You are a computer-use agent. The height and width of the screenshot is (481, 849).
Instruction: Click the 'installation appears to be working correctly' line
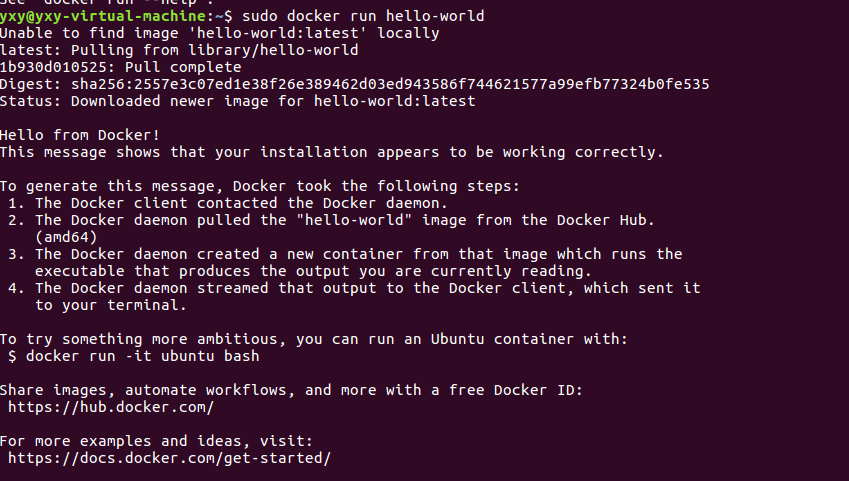coord(330,152)
